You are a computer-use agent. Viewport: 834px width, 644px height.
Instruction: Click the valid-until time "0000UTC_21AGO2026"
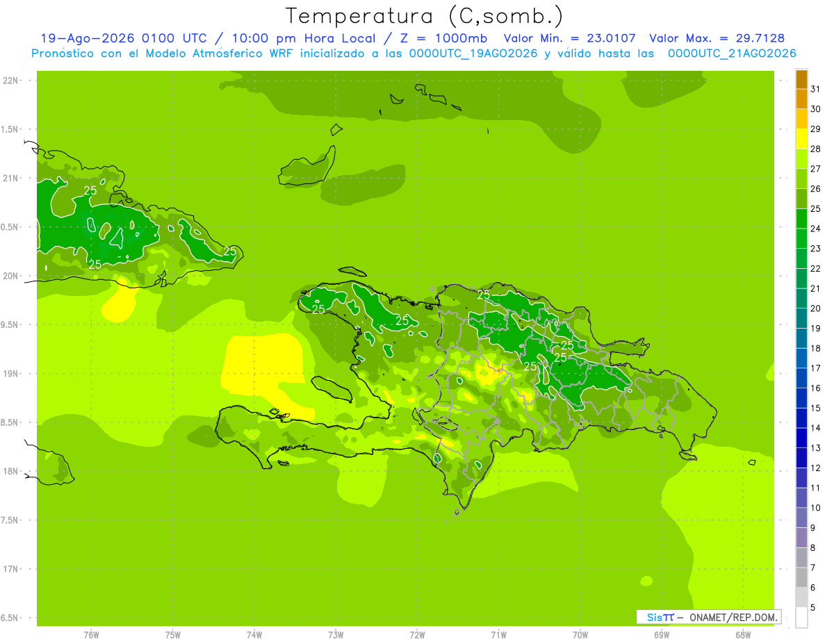[x=732, y=53]
